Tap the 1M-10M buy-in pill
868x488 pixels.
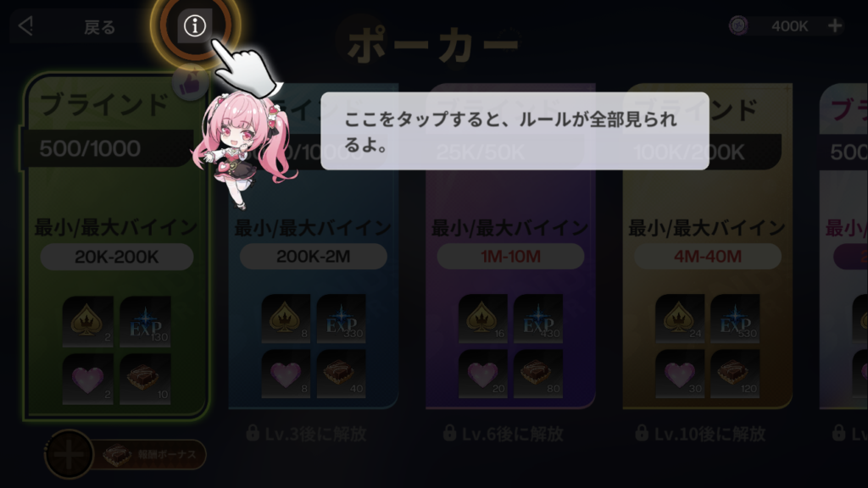tap(510, 256)
